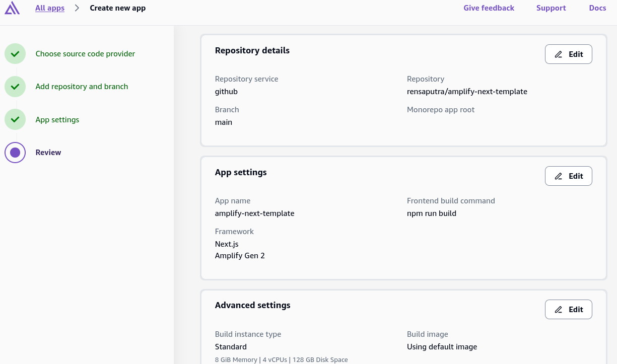The image size is (617, 364).
Task: Go to the Choose source code provider step
Action: 85,54
